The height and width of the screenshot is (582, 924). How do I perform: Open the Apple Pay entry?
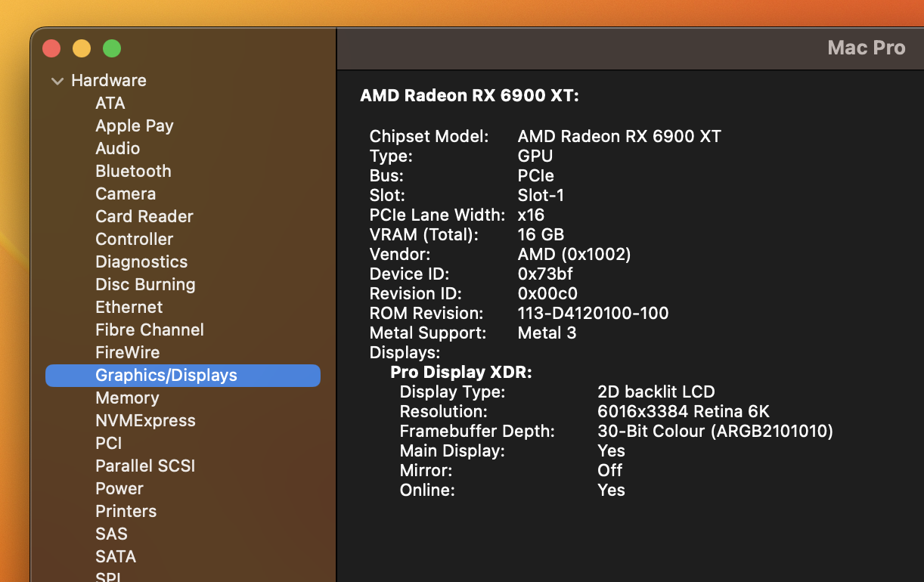[x=135, y=125]
